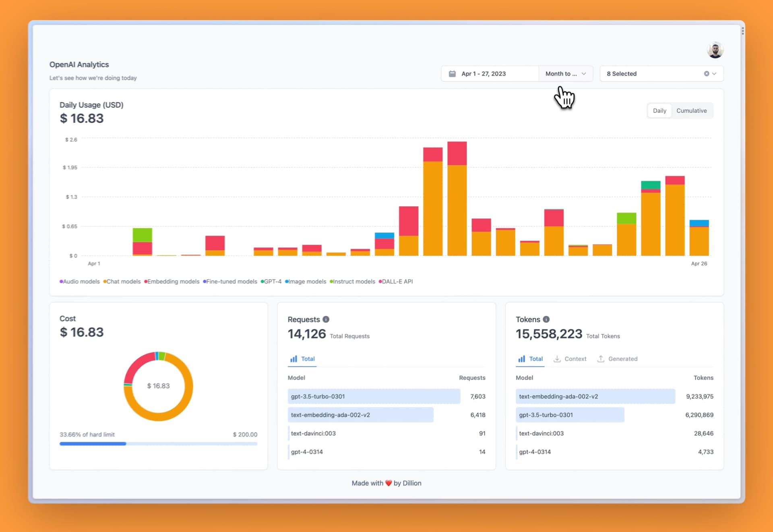
Task: Toggle the GPT-4 legend entry
Action: [x=271, y=282]
